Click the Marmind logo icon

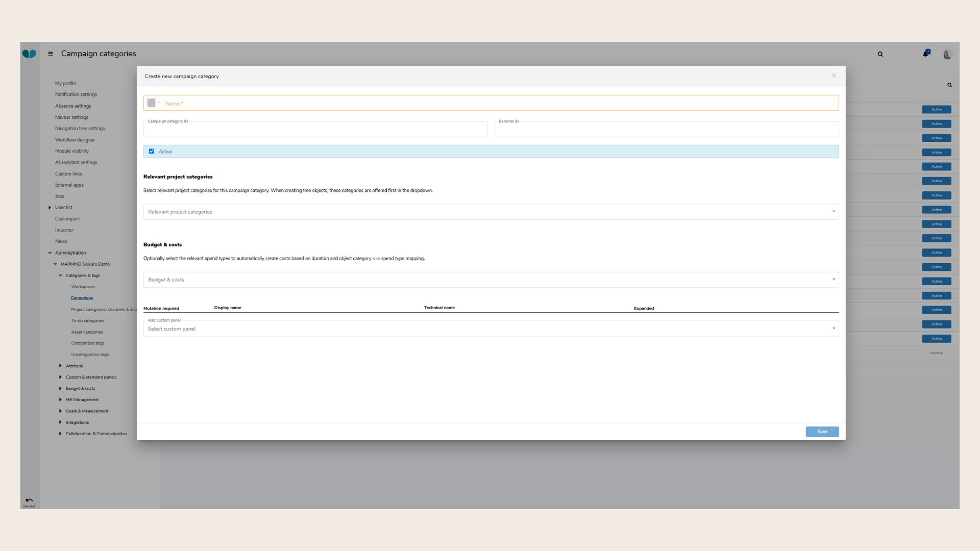pos(29,54)
